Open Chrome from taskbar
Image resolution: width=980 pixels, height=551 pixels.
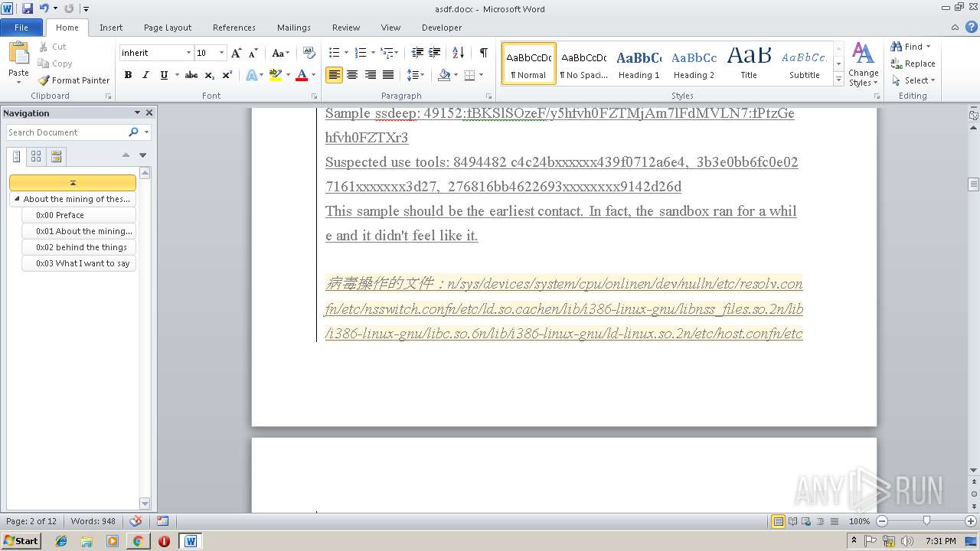pyautogui.click(x=138, y=541)
